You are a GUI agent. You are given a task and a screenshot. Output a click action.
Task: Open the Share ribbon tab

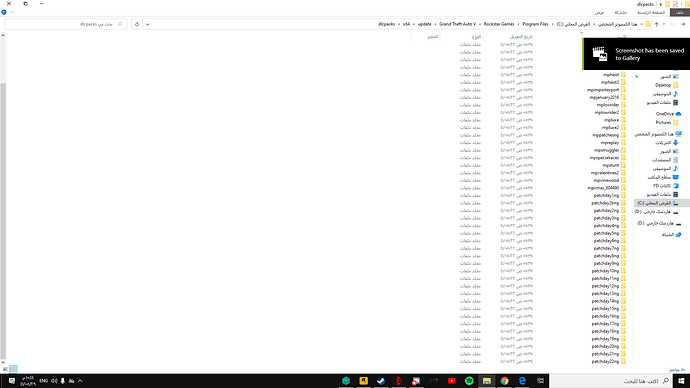620,13
